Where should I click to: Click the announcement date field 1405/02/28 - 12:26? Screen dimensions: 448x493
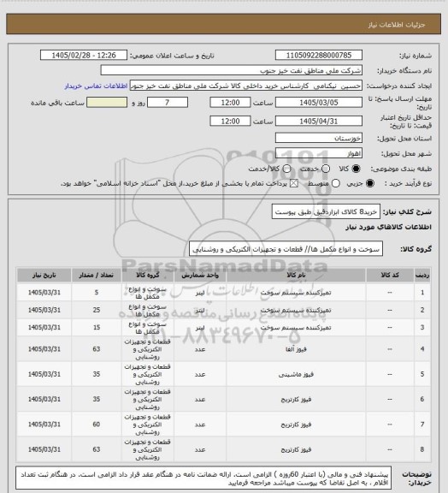click(x=84, y=55)
